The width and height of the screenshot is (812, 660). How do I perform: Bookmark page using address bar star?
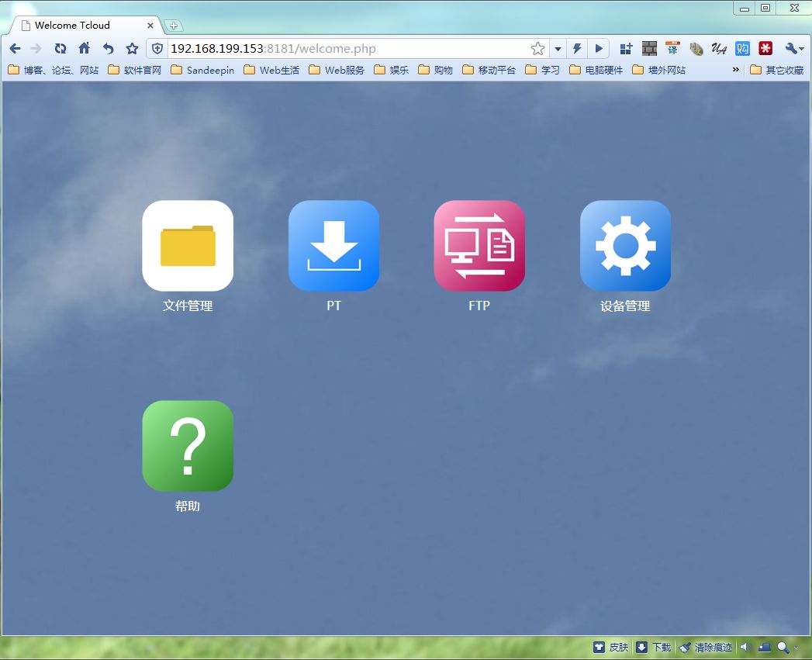point(537,49)
